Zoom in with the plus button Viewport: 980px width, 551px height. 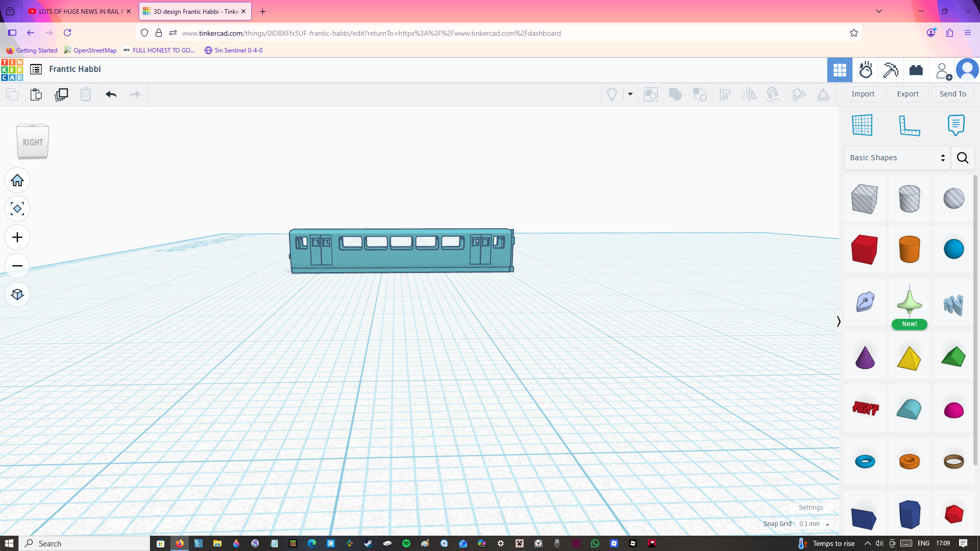coord(17,238)
